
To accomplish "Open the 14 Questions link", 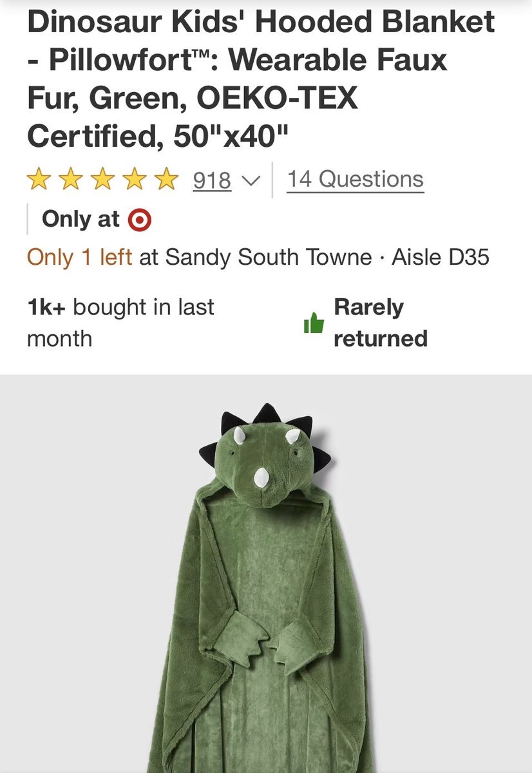I will 356,179.
